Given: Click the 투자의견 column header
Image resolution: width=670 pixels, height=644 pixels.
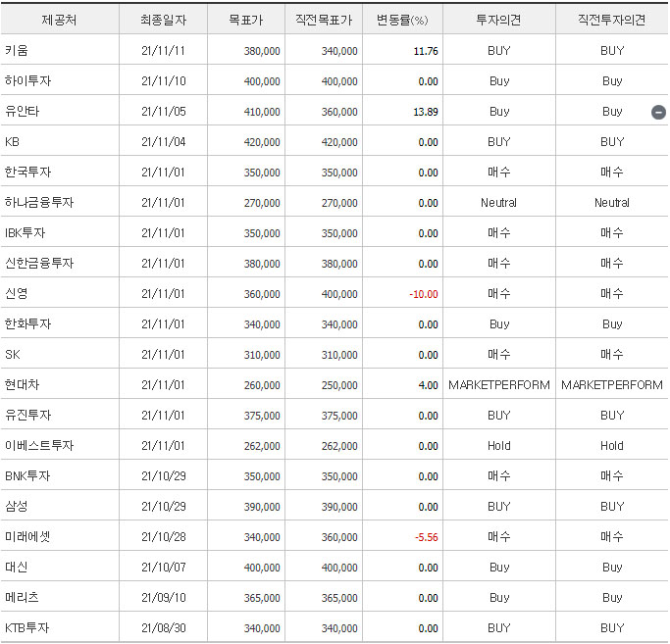Looking at the screenshot, I should 498,20.
